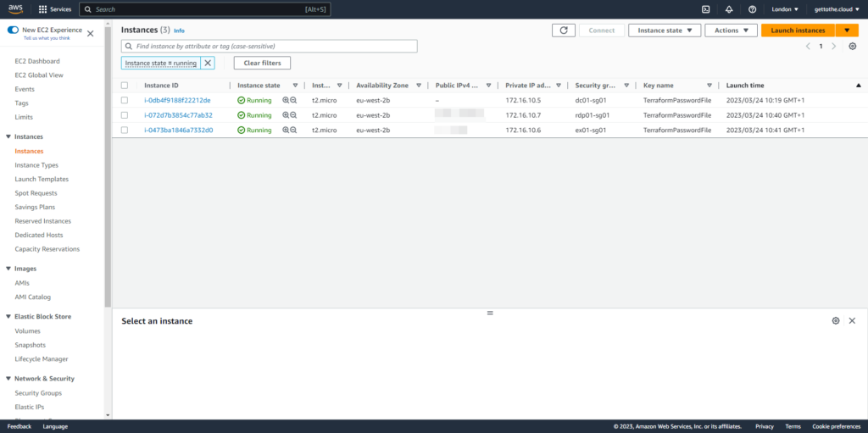
Task: Open the Actions dropdown
Action: 731,31
